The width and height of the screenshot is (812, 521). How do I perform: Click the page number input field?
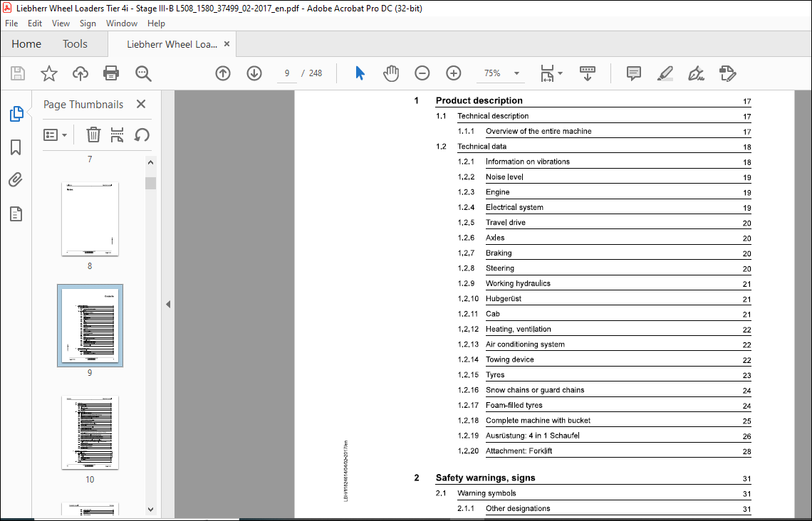point(287,73)
